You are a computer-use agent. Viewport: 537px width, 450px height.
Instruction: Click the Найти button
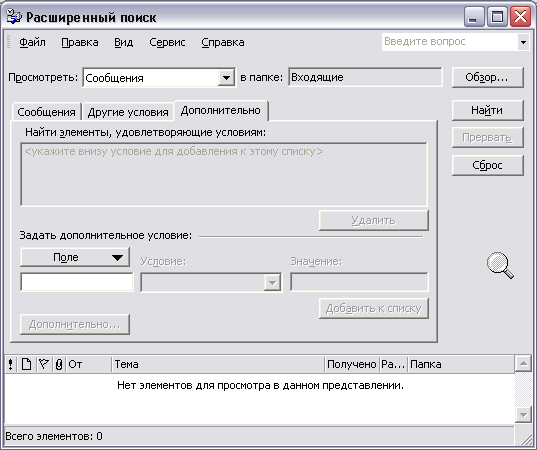click(487, 110)
